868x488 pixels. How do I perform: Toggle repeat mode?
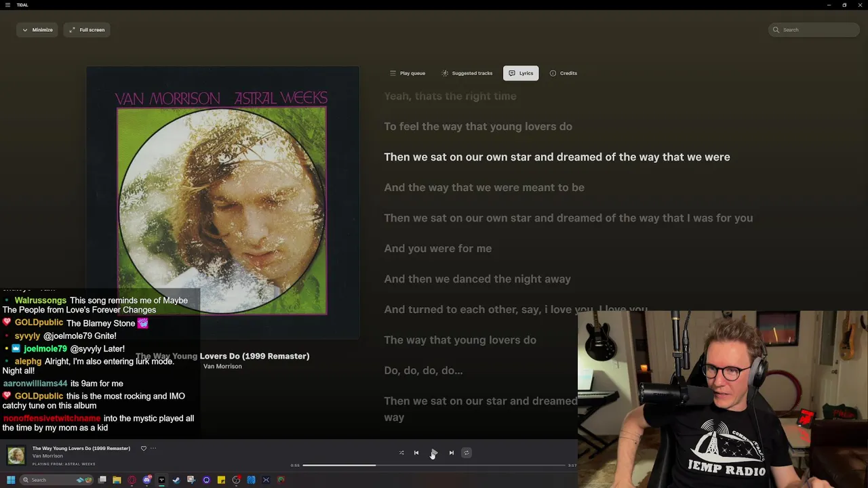point(467,453)
